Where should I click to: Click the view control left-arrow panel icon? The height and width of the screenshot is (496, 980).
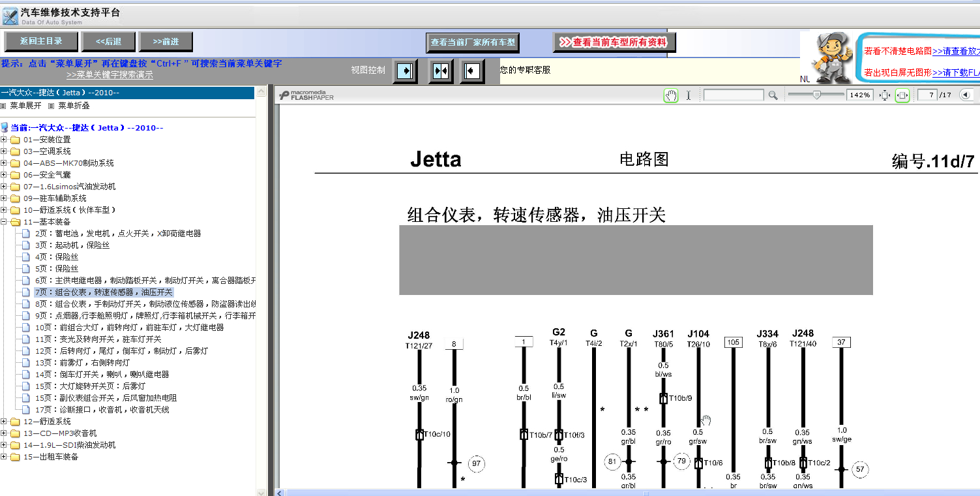tap(472, 70)
